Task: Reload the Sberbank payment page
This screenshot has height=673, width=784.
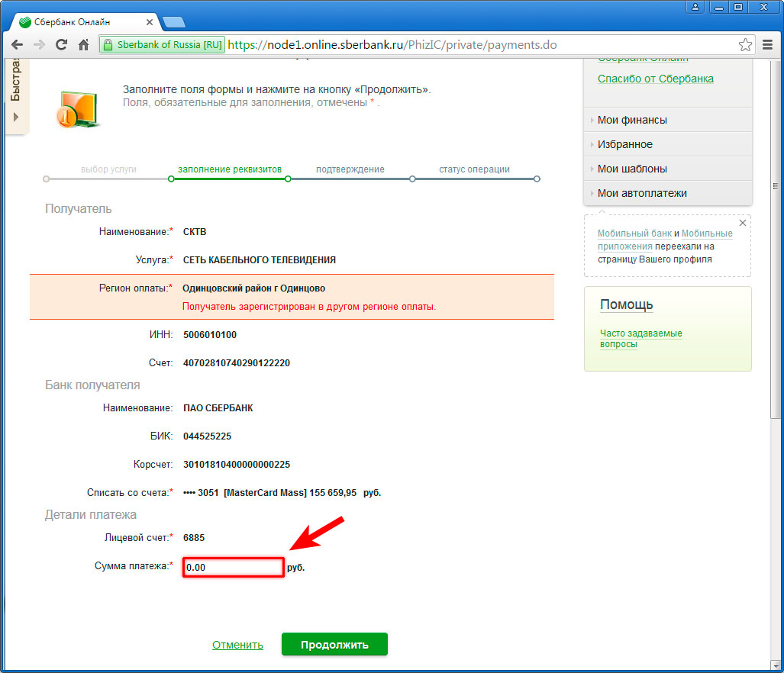Action: pos(61,45)
